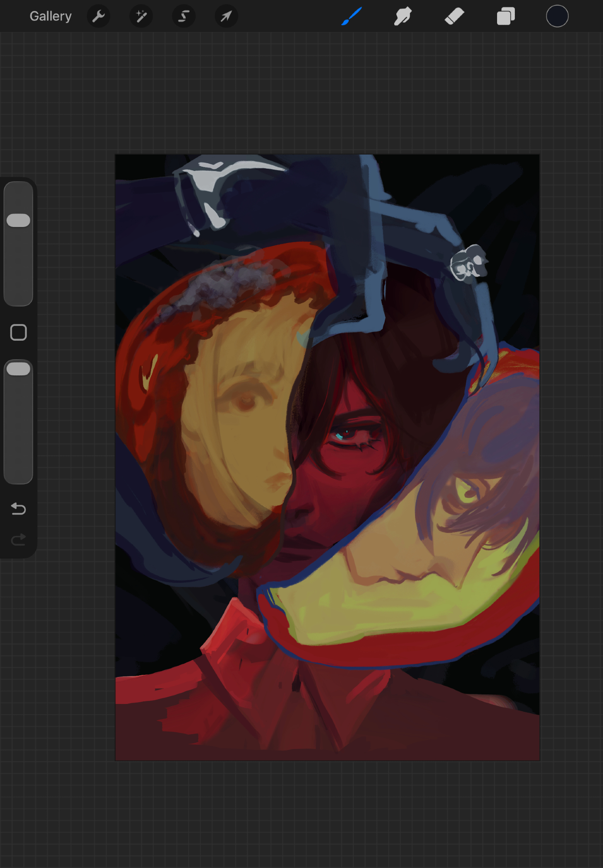Click the skull ring on the hand
This screenshot has height=868, width=603.
468,263
